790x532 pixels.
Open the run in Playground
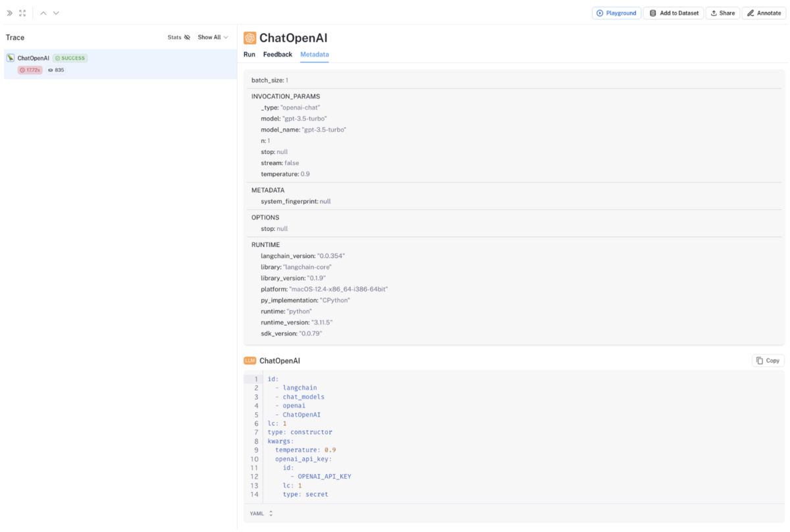coord(616,13)
